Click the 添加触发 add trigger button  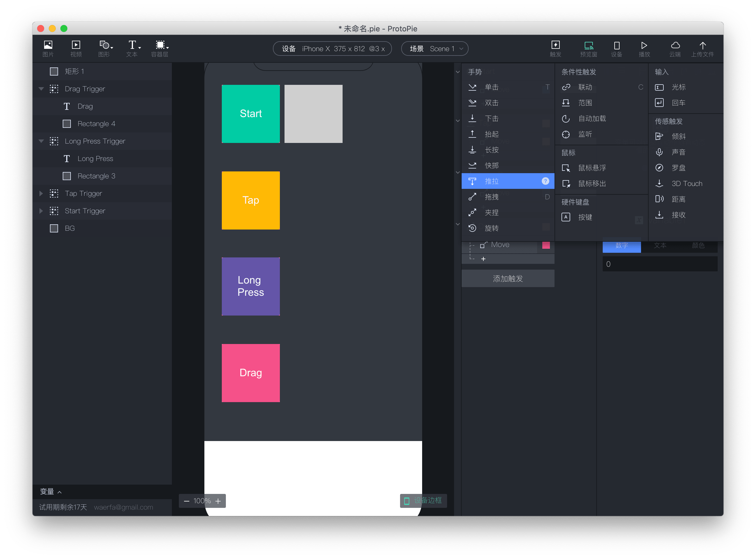point(508,279)
